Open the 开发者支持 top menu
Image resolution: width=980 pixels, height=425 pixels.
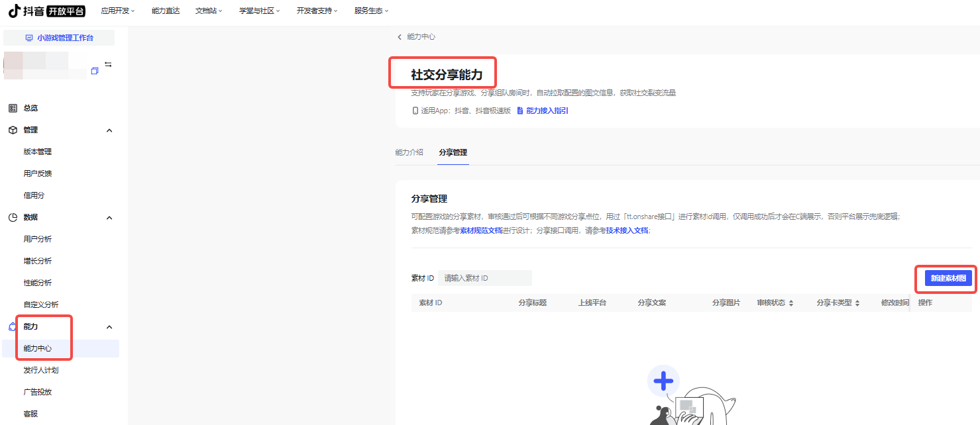point(317,11)
